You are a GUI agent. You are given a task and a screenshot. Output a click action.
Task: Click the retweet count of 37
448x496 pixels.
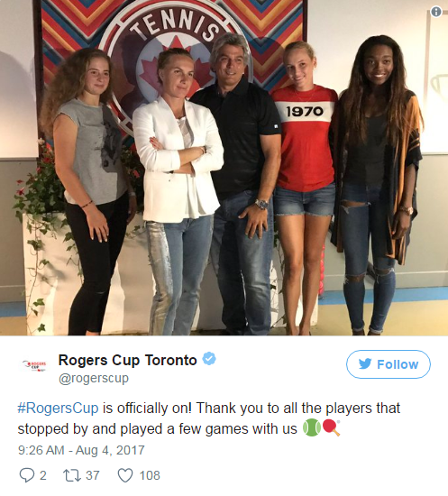pos(93,475)
